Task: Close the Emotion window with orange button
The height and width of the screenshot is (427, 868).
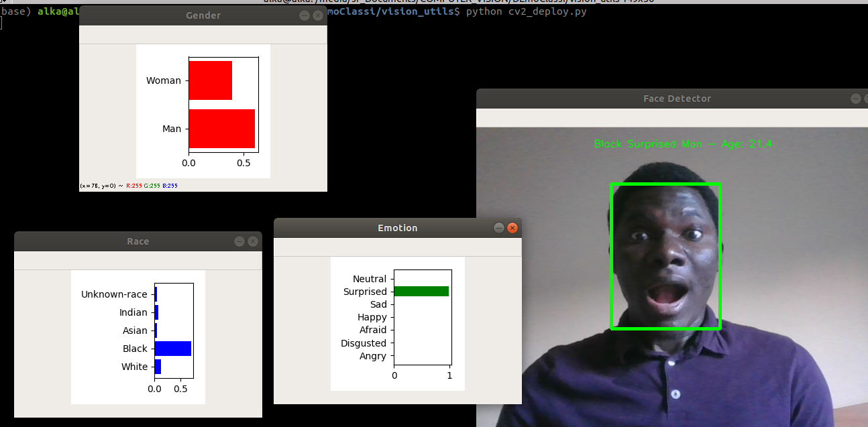Action: click(x=512, y=228)
